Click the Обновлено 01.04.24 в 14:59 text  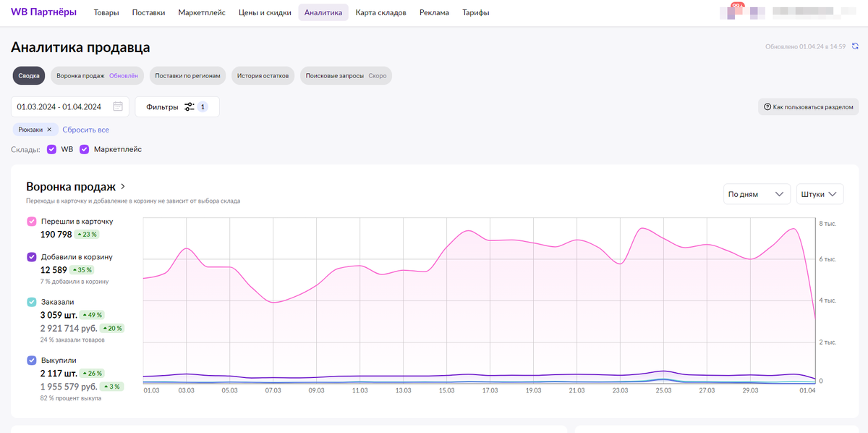tap(806, 46)
